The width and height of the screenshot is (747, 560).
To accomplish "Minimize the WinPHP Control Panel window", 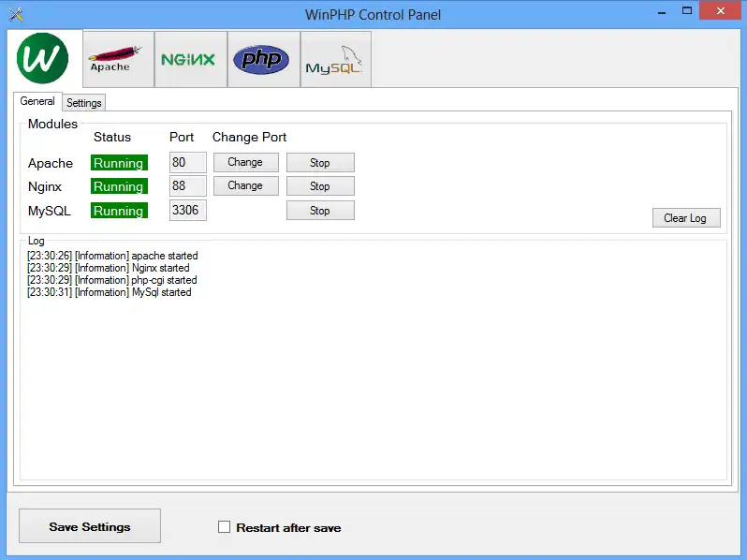I will tap(661, 12).
